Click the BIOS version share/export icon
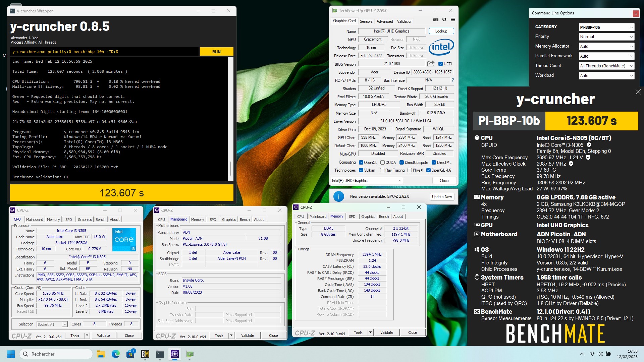This screenshot has height=362, width=644. pos(431,64)
